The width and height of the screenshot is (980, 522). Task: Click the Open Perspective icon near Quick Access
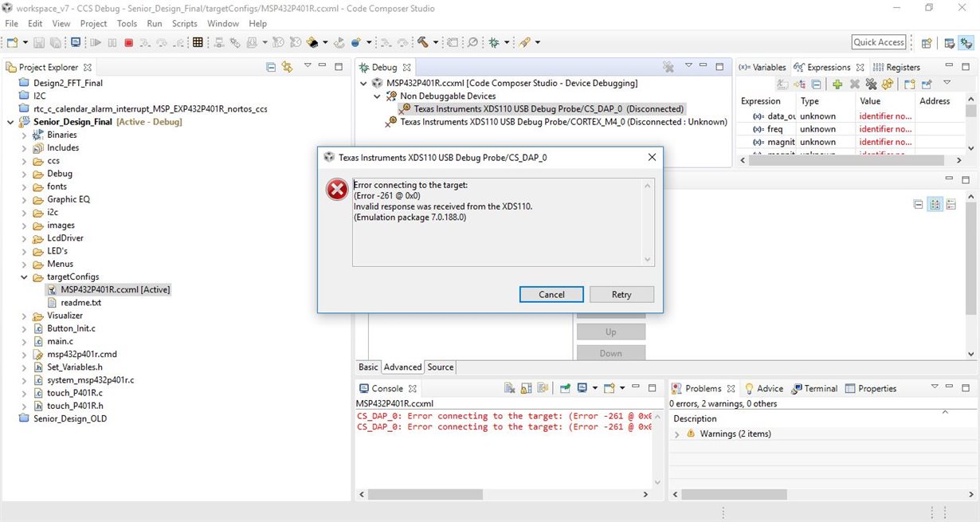point(927,43)
